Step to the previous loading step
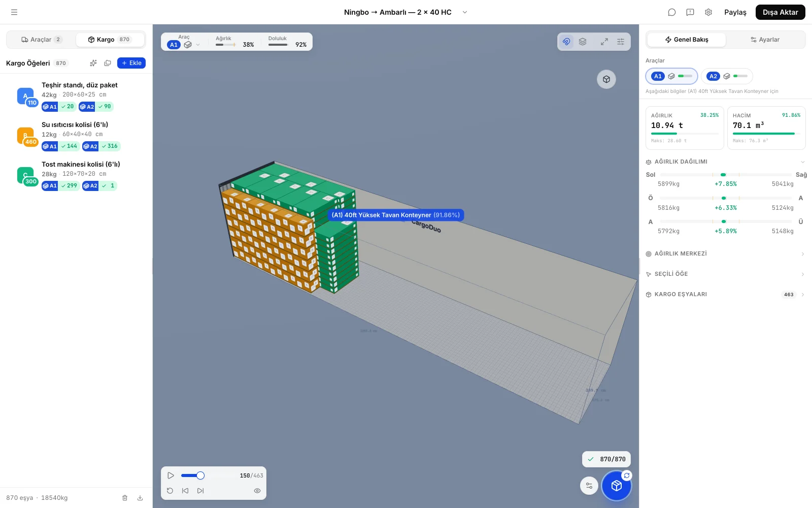Viewport: 812px width, 508px height. tap(185, 491)
